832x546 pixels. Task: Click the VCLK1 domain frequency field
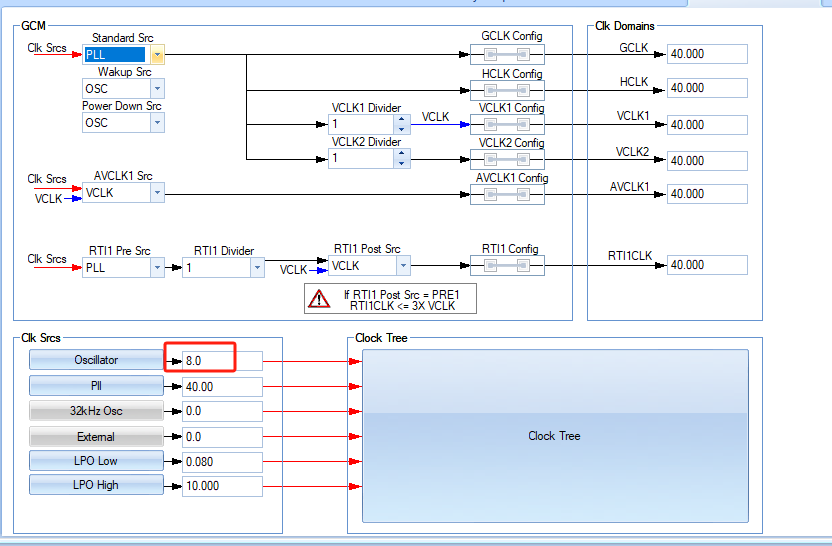click(707, 125)
